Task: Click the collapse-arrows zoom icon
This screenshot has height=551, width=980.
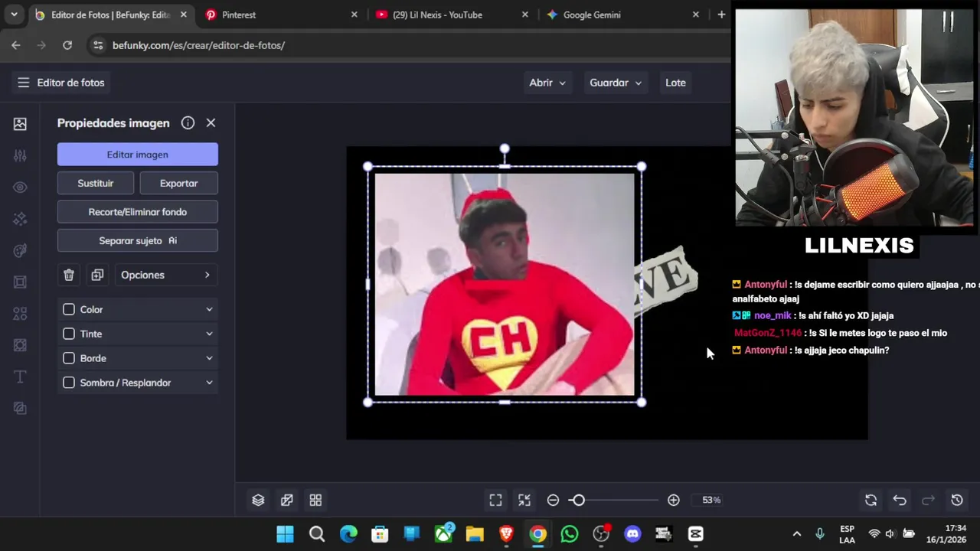Action: [524, 500]
